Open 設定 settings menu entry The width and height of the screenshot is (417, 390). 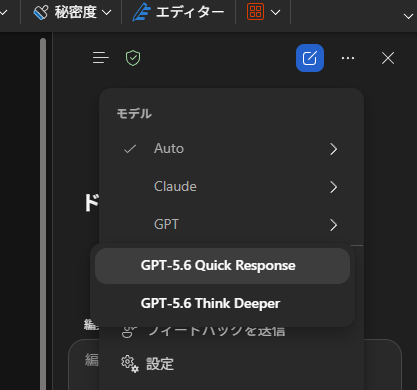[x=231, y=364]
